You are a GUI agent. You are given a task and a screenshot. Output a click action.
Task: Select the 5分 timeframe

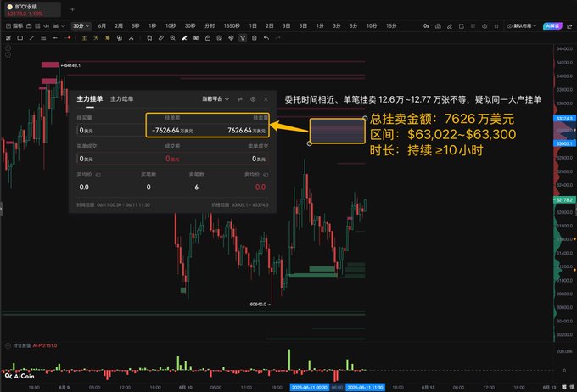tap(353, 26)
